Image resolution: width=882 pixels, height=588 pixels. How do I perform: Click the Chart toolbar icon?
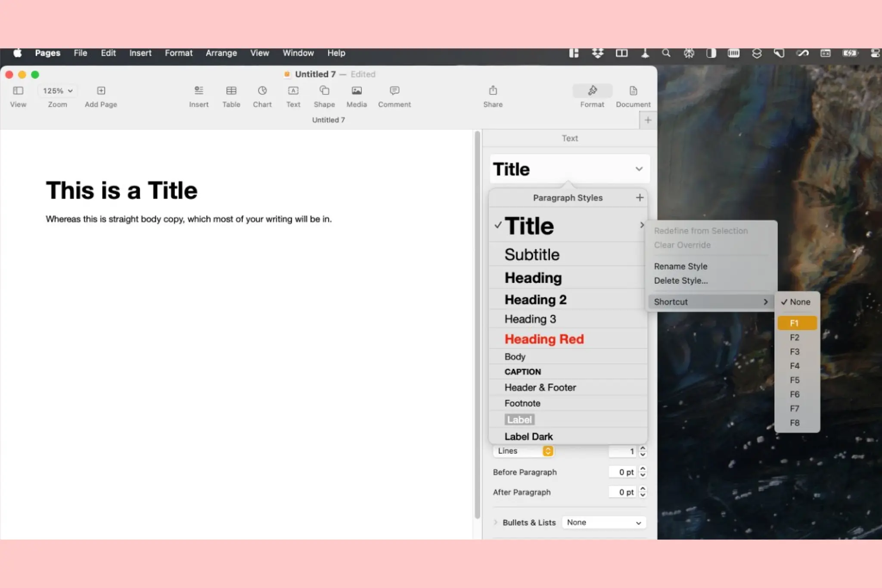click(x=262, y=91)
